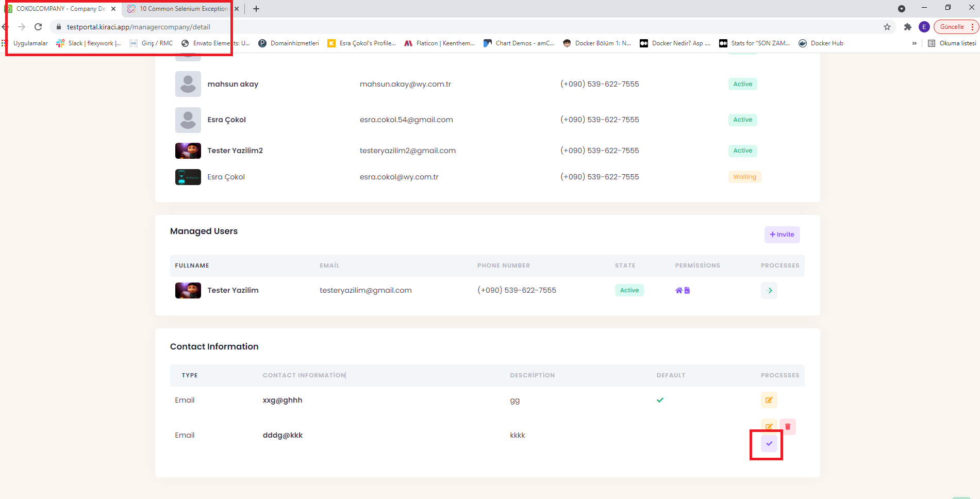Click Tester Yazilim2 avatar thumbnail
The height and width of the screenshot is (499, 980).
[188, 151]
